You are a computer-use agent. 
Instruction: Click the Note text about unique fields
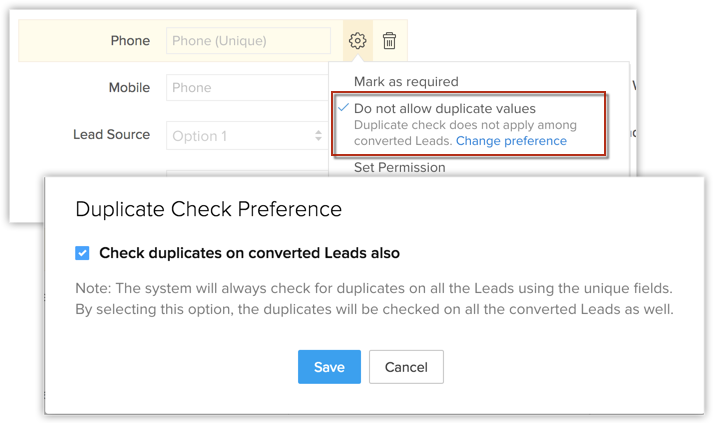click(375, 298)
